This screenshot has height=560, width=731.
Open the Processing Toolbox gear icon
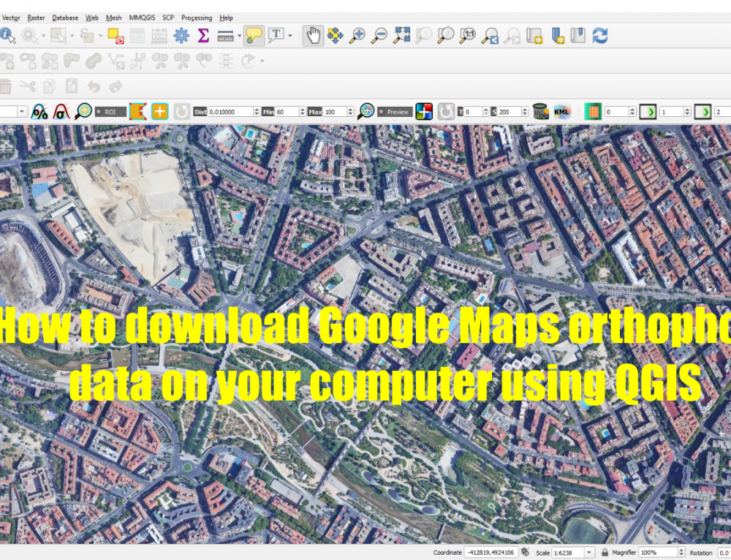(x=181, y=34)
